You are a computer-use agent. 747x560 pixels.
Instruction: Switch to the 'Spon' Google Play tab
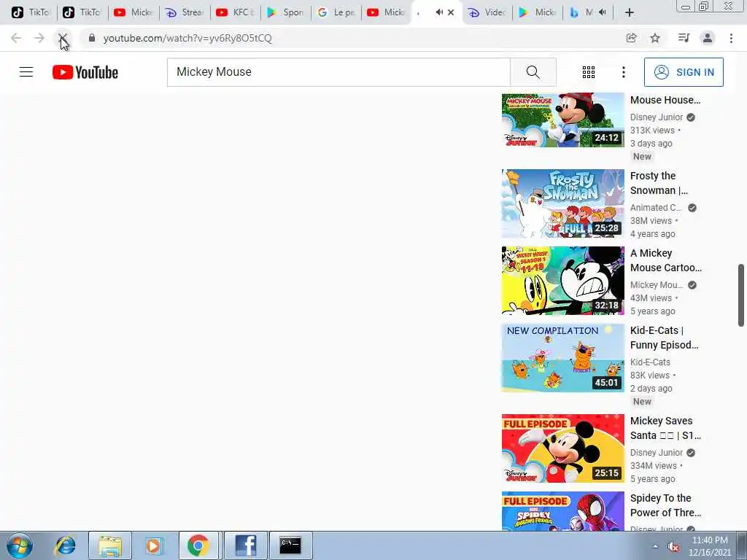click(285, 12)
